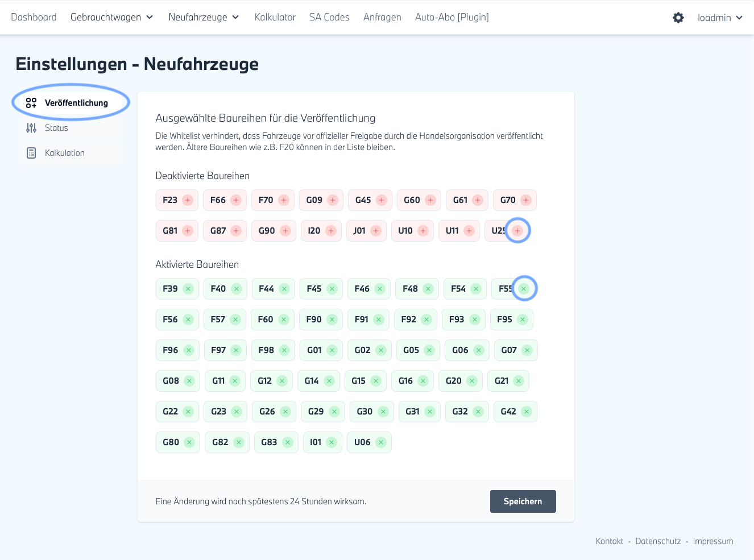Follow the Datenschutz footer link
This screenshot has height=560, width=754.
pos(658,541)
